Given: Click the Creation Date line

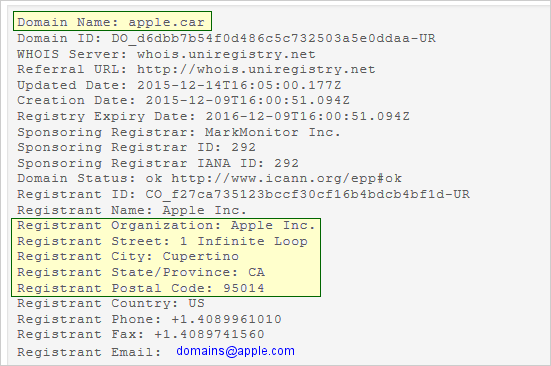Looking at the screenshot, I should [x=183, y=101].
